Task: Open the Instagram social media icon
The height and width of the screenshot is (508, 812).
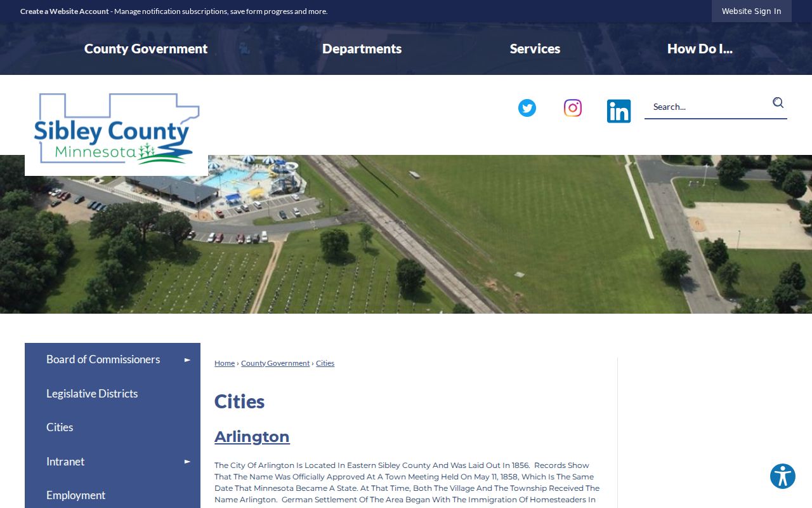Action: (x=573, y=108)
